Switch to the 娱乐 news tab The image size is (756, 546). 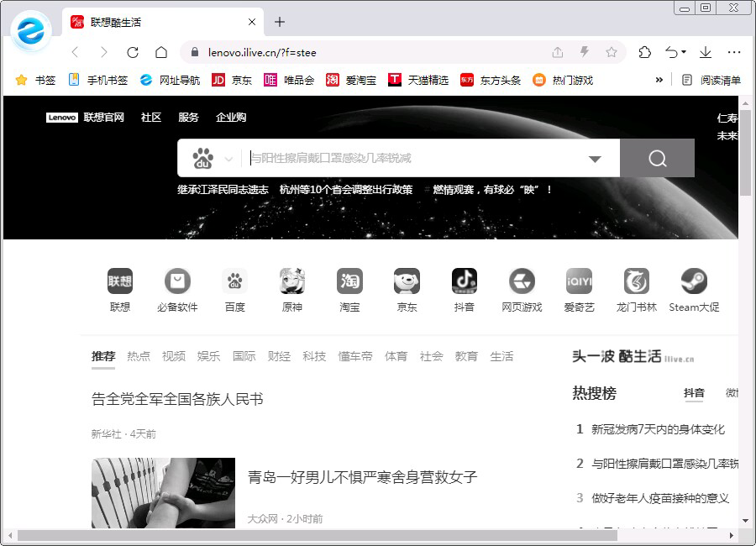click(209, 356)
